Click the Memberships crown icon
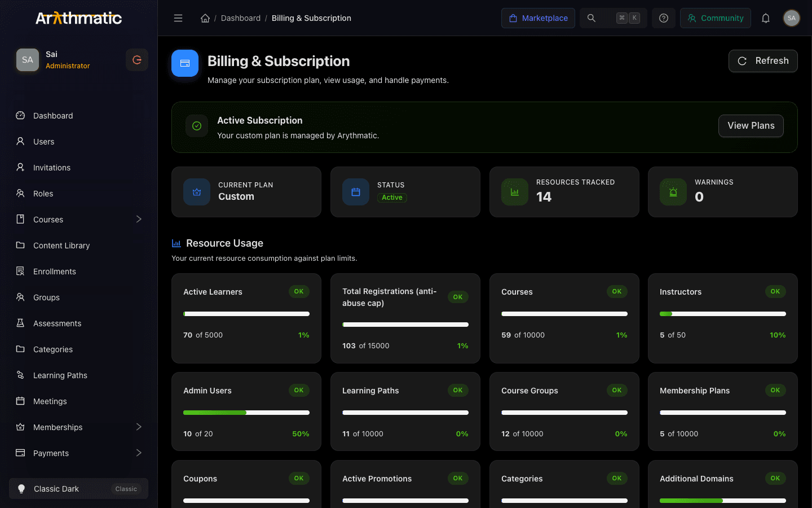812x508 pixels. pos(20,427)
